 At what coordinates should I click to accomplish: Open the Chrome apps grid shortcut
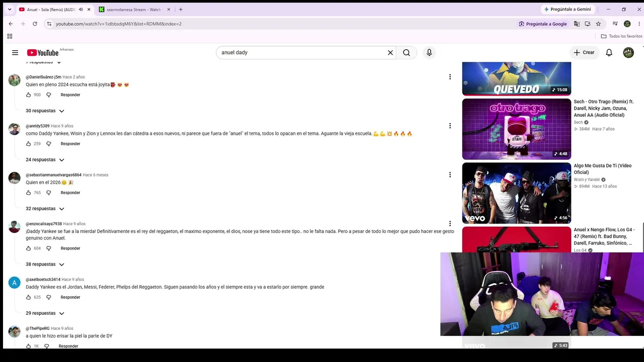tap(10, 36)
